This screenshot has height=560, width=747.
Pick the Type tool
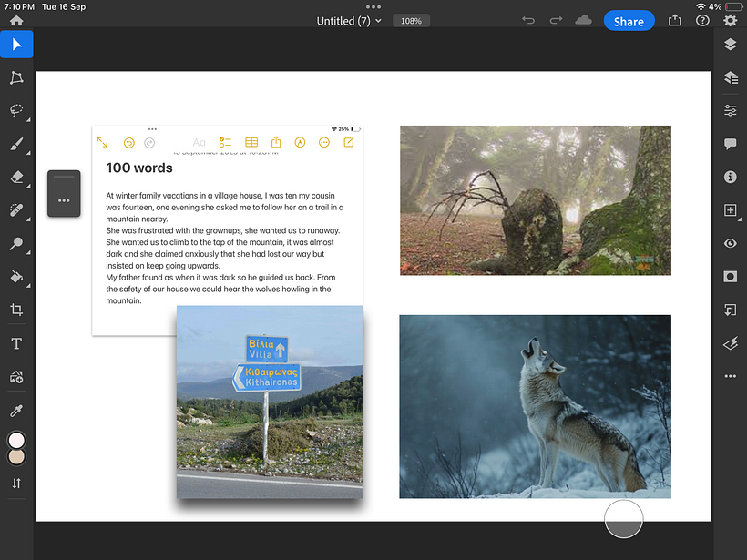[16, 343]
